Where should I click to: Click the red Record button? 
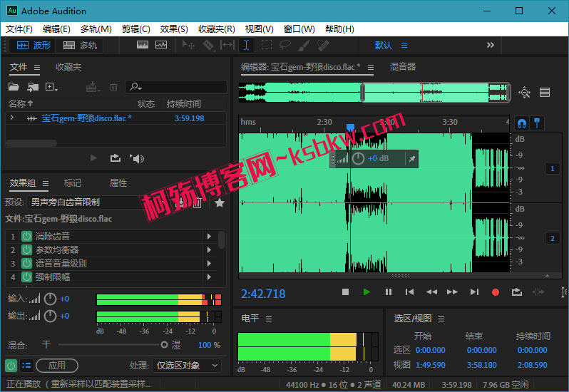point(496,292)
